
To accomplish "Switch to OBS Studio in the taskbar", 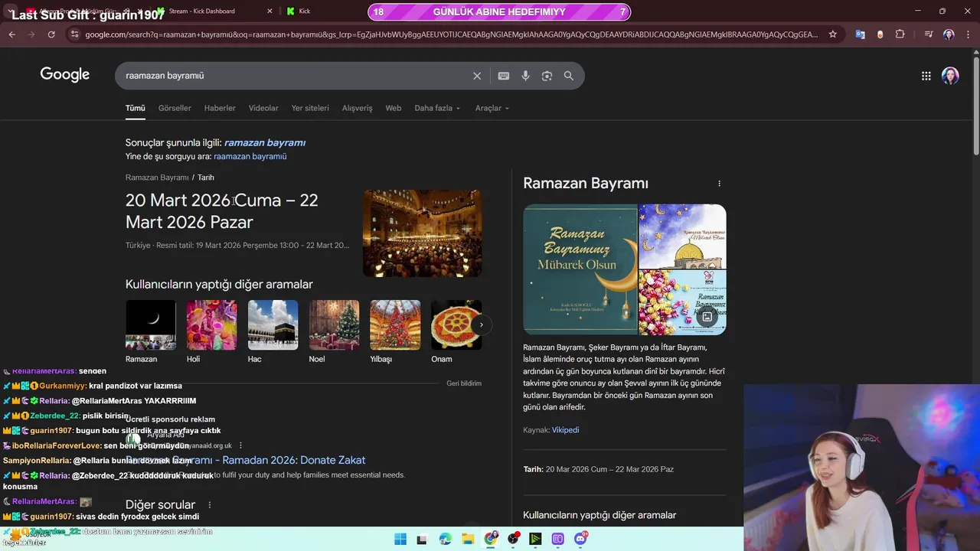I will pos(513,539).
